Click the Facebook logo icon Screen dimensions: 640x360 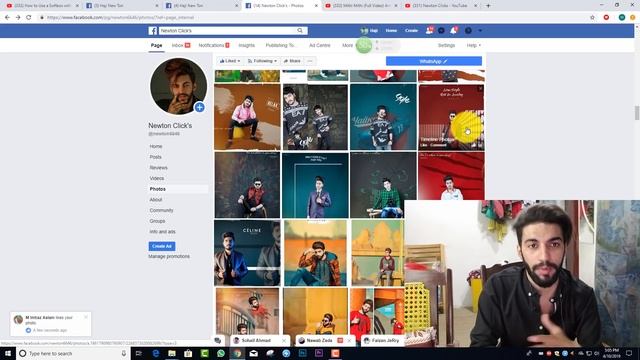click(153, 31)
